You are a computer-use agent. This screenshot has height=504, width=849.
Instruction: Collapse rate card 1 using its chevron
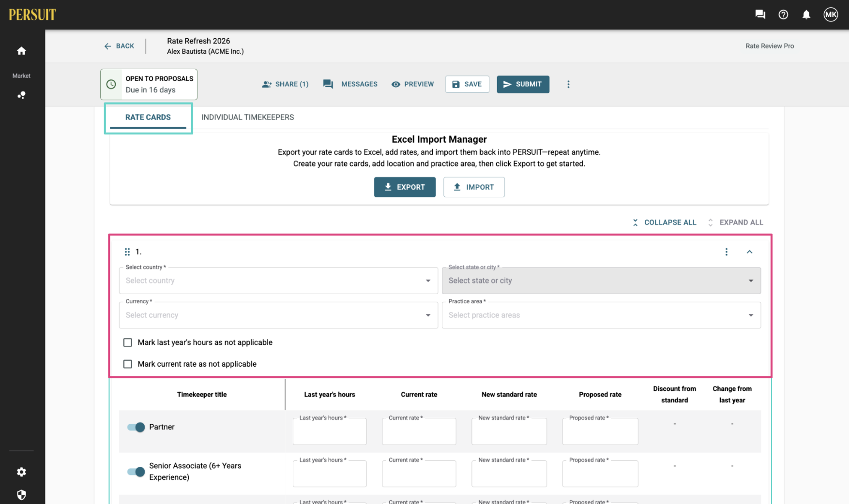coord(750,252)
